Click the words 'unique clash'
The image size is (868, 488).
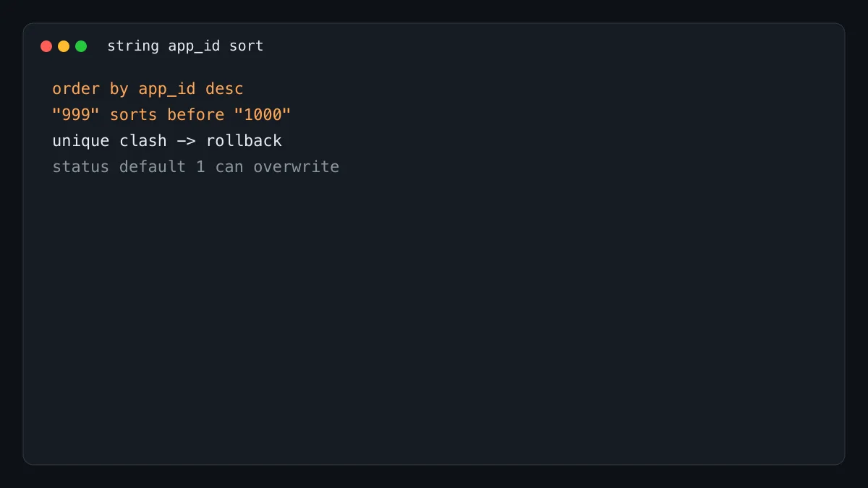[x=109, y=141]
